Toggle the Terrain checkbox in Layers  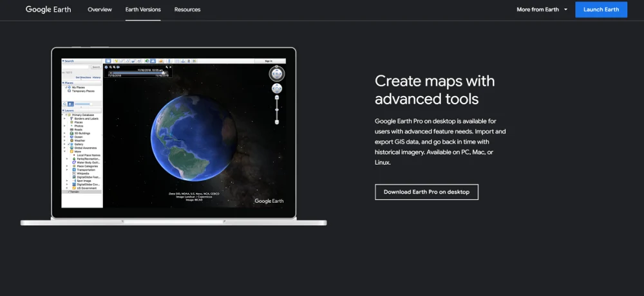[69, 192]
